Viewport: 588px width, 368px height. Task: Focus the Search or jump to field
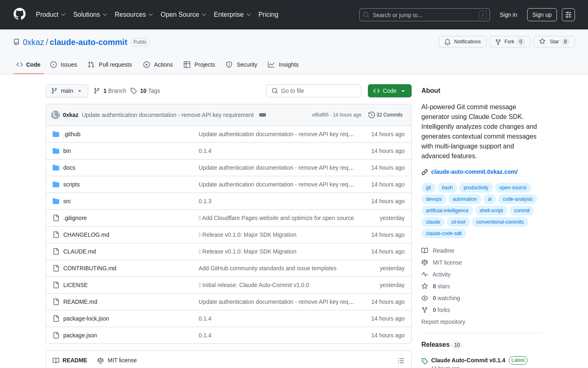point(425,15)
